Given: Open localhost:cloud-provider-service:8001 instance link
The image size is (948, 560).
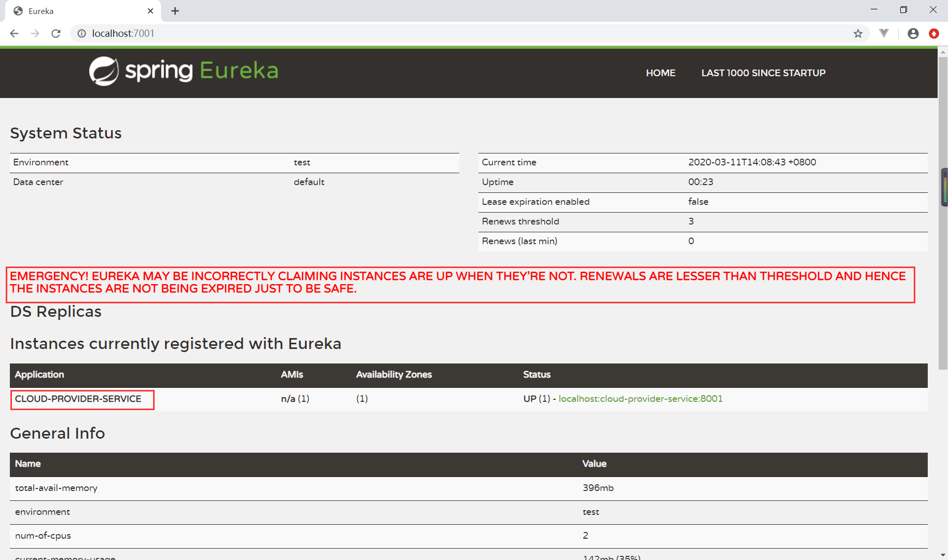Looking at the screenshot, I should pos(640,399).
